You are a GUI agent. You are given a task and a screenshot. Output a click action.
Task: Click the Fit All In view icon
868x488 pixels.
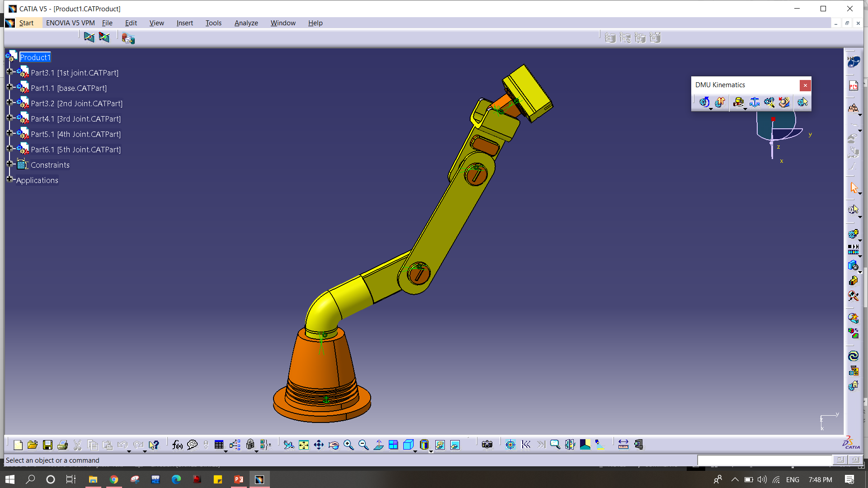[304, 445]
